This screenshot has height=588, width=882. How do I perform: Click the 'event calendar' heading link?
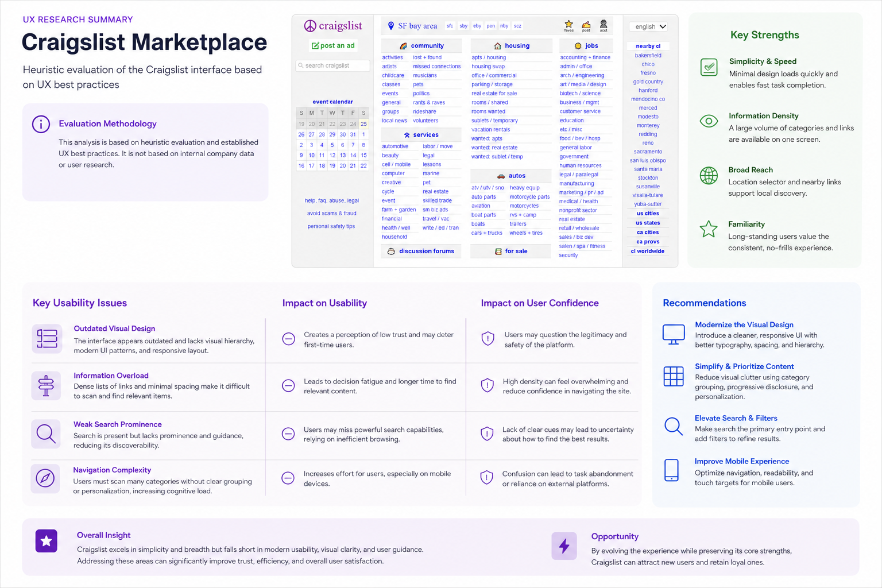(x=333, y=102)
